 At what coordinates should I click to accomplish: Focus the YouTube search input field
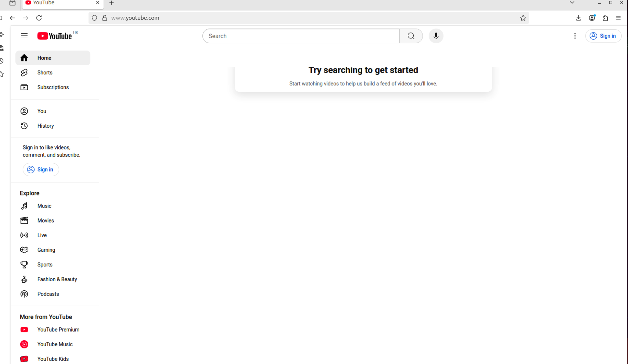(301, 36)
